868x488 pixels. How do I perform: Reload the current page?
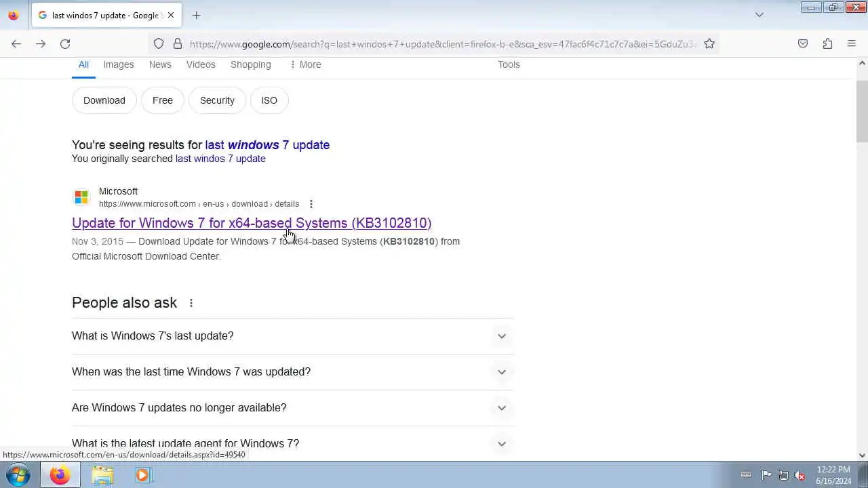[x=65, y=43]
